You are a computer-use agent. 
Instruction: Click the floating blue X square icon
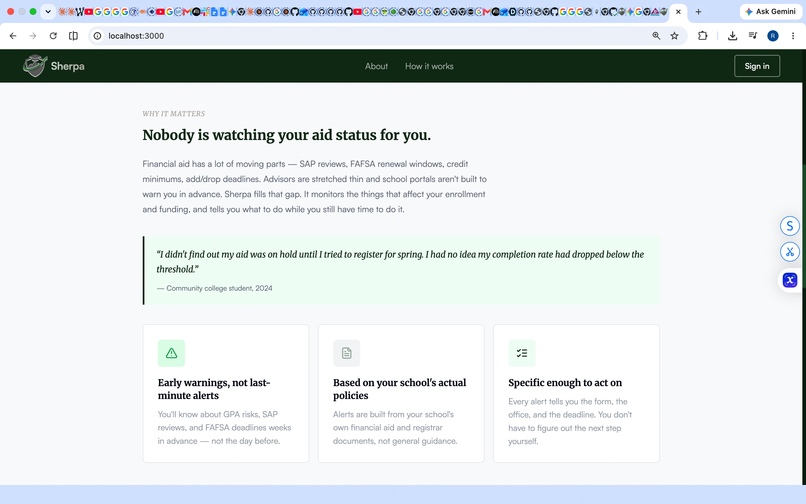[790, 280]
